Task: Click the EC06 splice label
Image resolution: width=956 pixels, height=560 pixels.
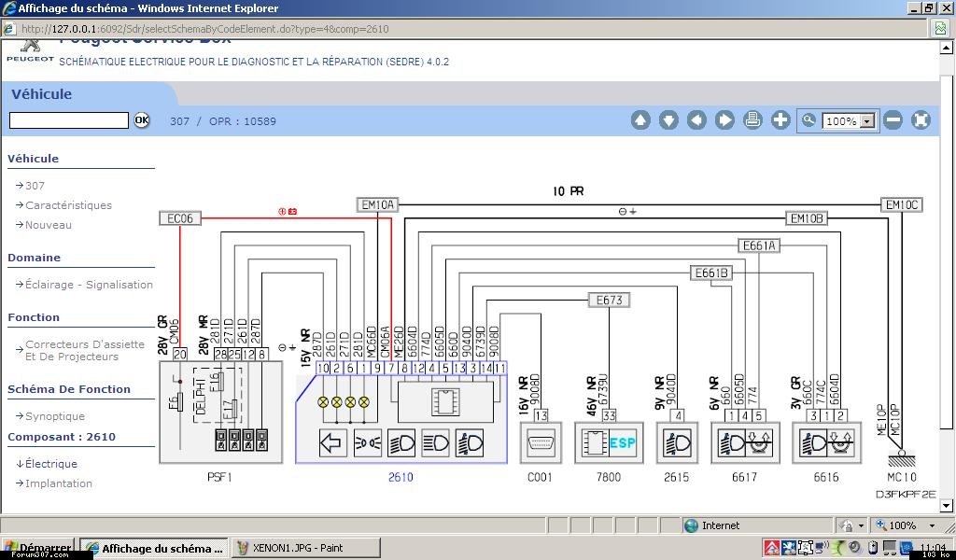Action: pyautogui.click(x=180, y=218)
